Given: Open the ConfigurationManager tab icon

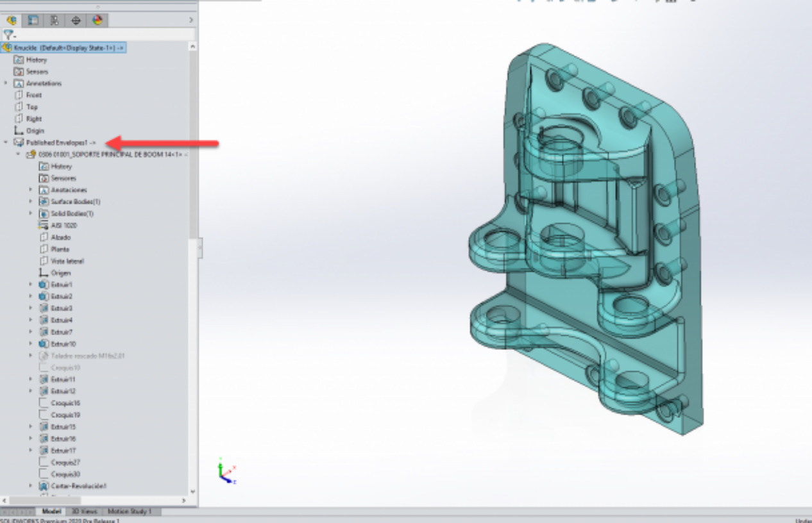Looking at the screenshot, I should (x=55, y=21).
